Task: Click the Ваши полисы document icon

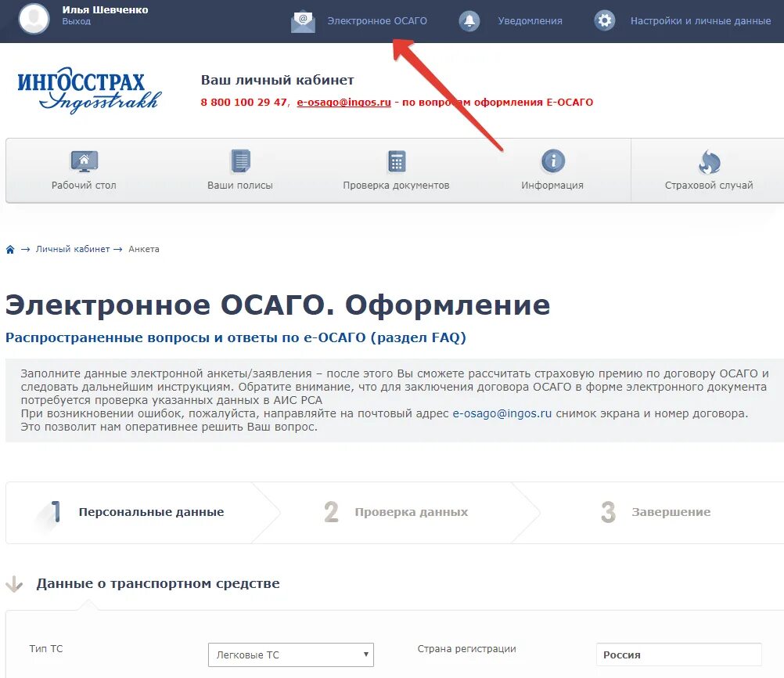Action: pos(240,161)
